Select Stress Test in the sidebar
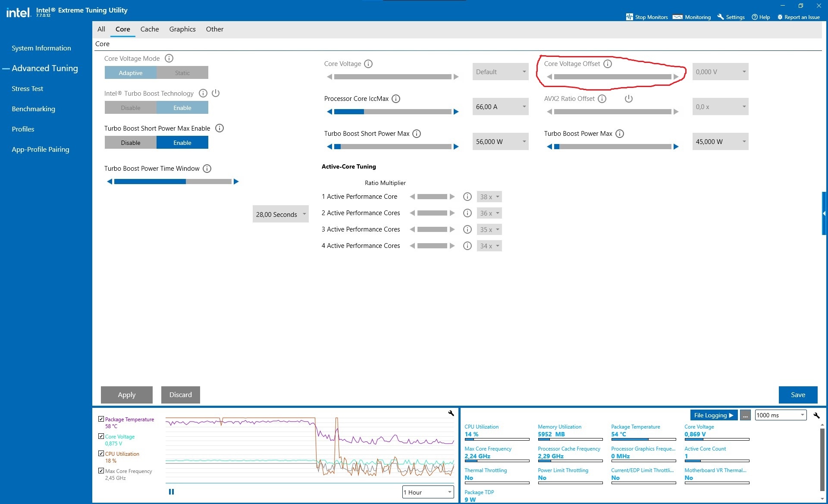This screenshot has height=504, width=828. [27, 88]
